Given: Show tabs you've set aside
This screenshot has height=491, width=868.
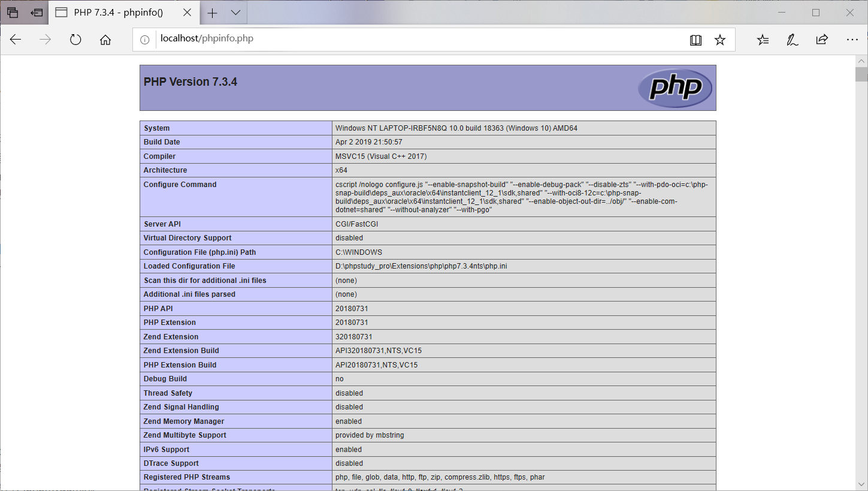Looking at the screenshot, I should [13, 12].
